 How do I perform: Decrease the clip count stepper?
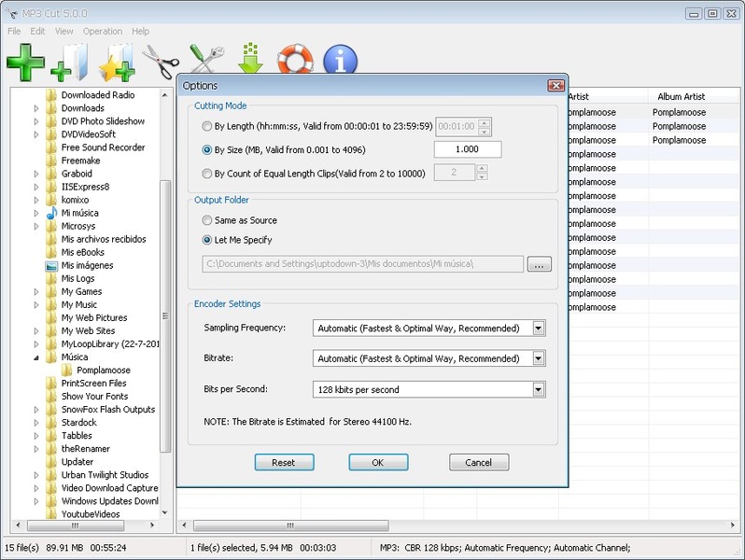(482, 177)
